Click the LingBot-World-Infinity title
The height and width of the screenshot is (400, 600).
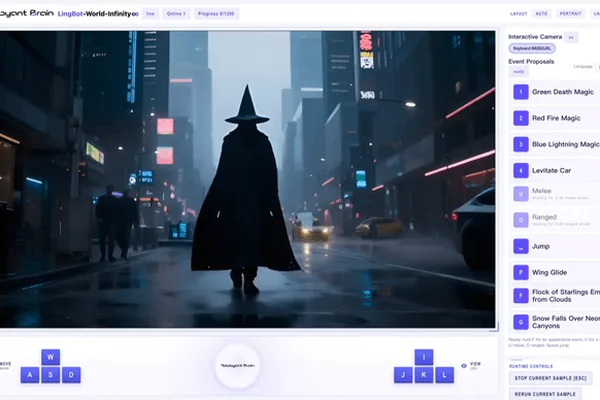pyautogui.click(x=98, y=14)
